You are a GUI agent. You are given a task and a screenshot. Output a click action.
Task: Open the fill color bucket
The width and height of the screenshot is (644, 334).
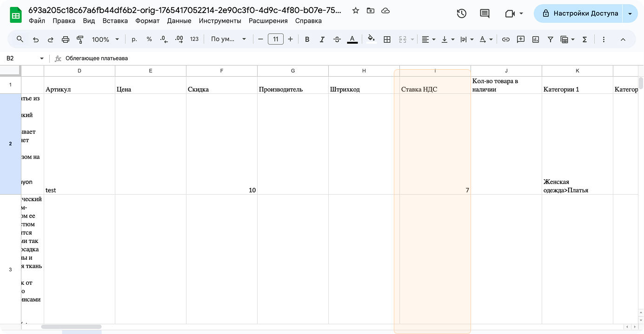[x=371, y=39]
